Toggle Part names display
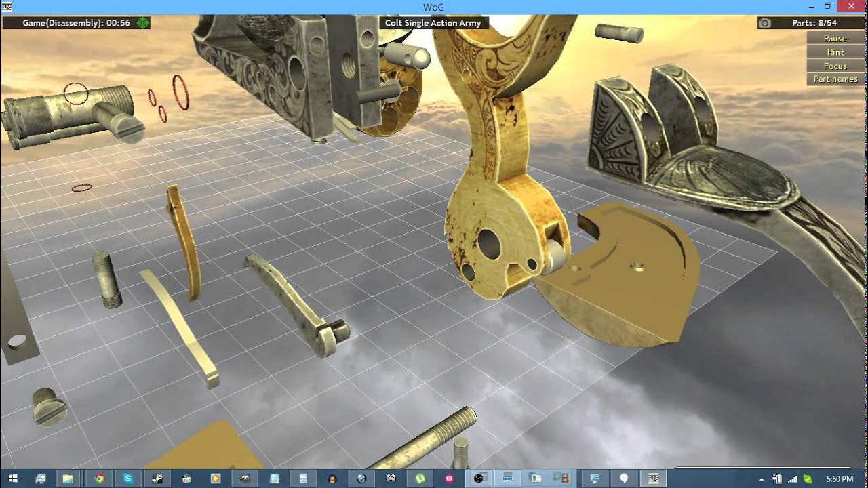Viewport: 868px width, 488px height. [x=835, y=79]
